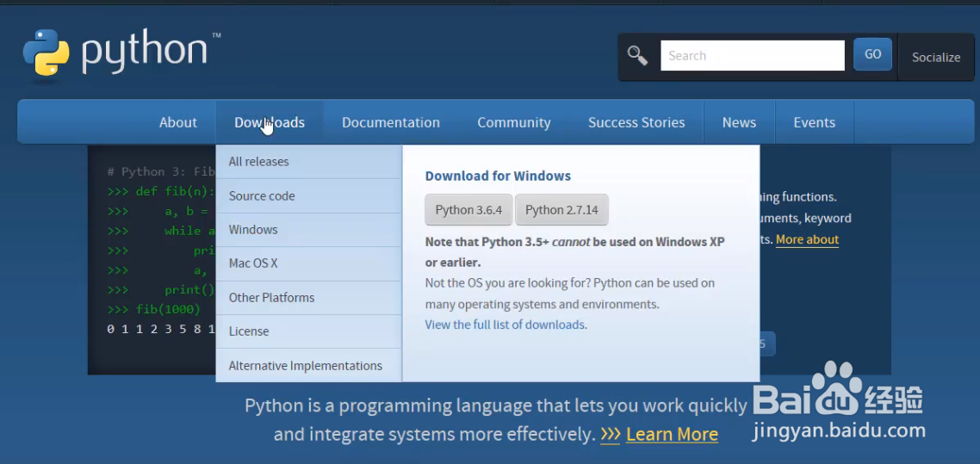Viewport: 980px width, 464px height.
Task: Open 'View the full list of downloads' link
Action: point(505,325)
